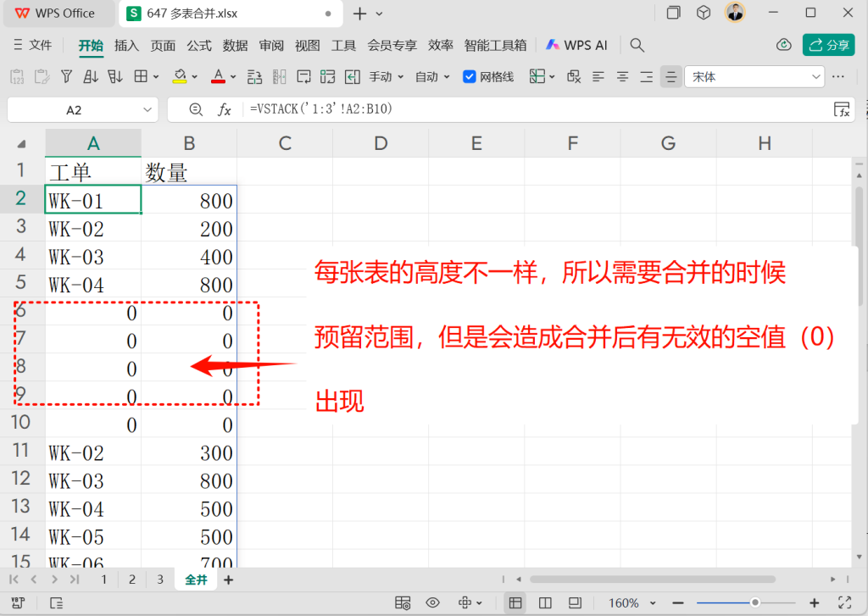This screenshot has width=868, height=616.
Task: Click the center align icon
Action: (x=623, y=76)
